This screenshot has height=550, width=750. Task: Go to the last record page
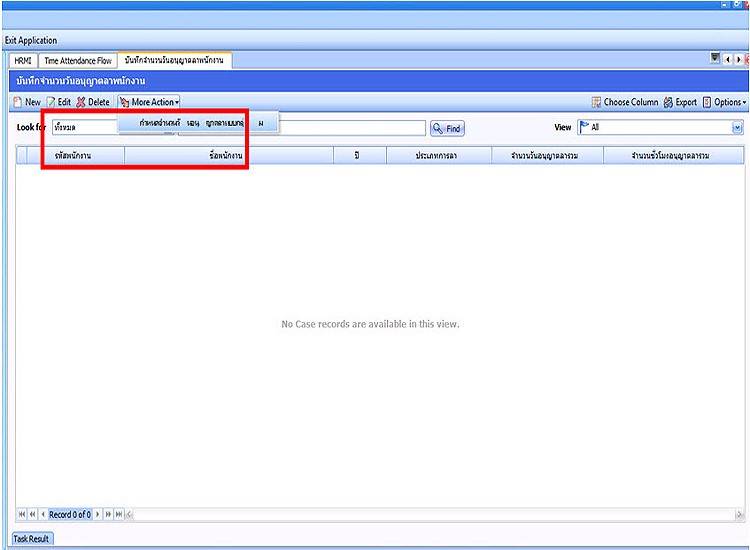[x=119, y=514]
